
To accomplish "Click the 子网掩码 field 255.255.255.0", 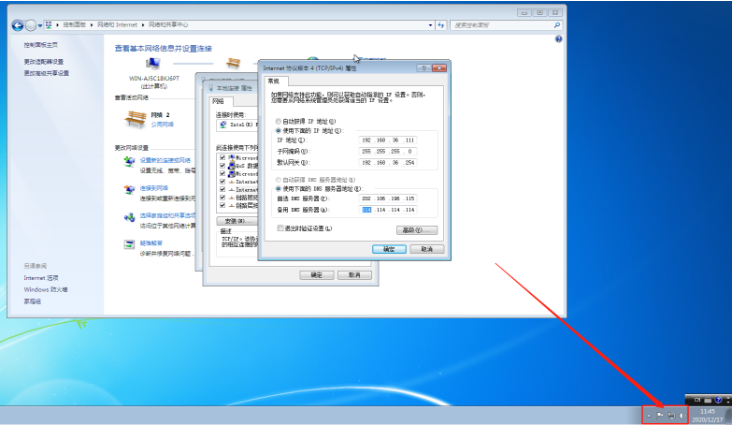I will (388, 151).
